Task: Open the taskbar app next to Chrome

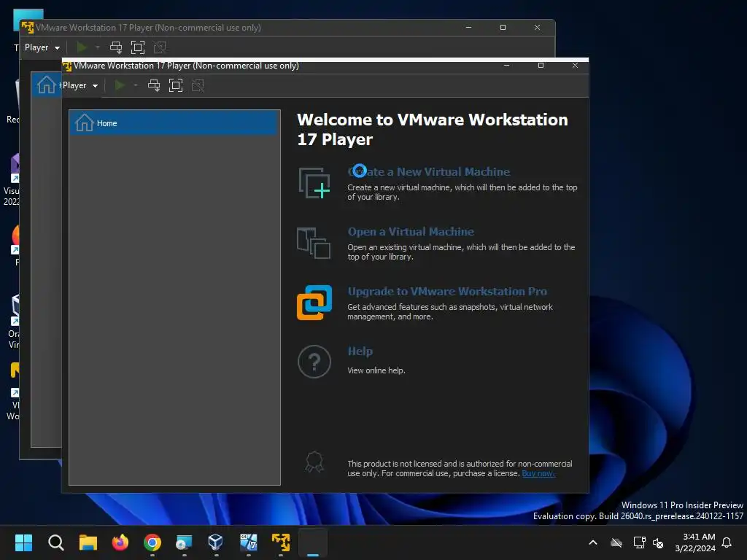Action: click(184, 542)
